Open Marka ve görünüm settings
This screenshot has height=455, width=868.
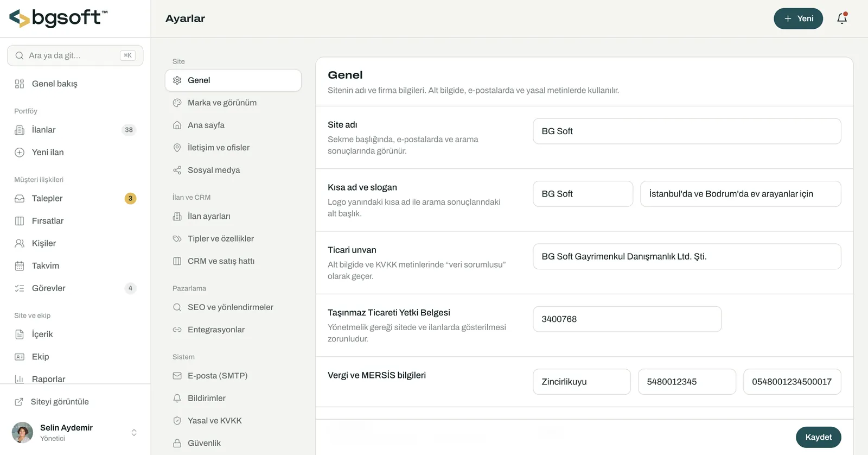coord(233,103)
